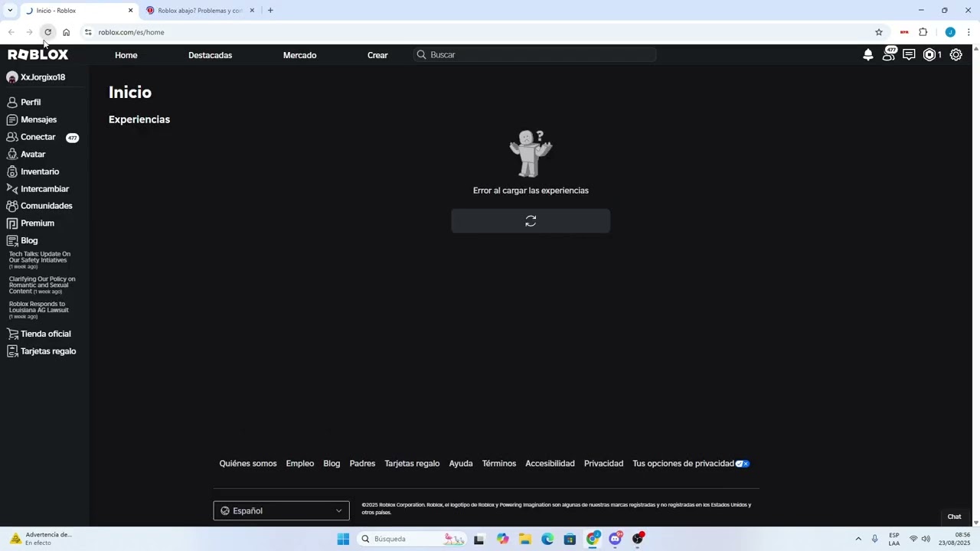Image resolution: width=980 pixels, height=551 pixels.
Task: Click the Roblox logo
Action: [38, 55]
